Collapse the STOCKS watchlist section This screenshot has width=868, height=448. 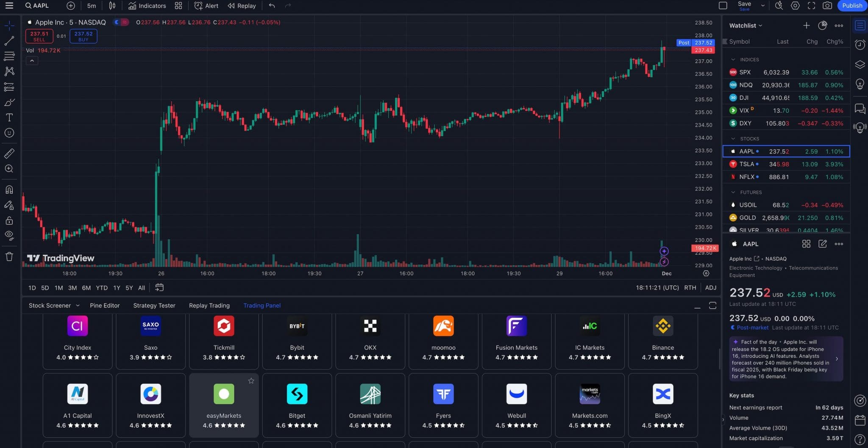coord(733,139)
